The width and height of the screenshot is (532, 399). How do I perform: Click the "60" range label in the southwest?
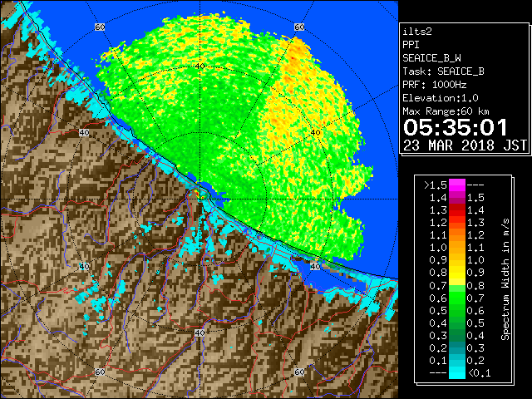100,372
